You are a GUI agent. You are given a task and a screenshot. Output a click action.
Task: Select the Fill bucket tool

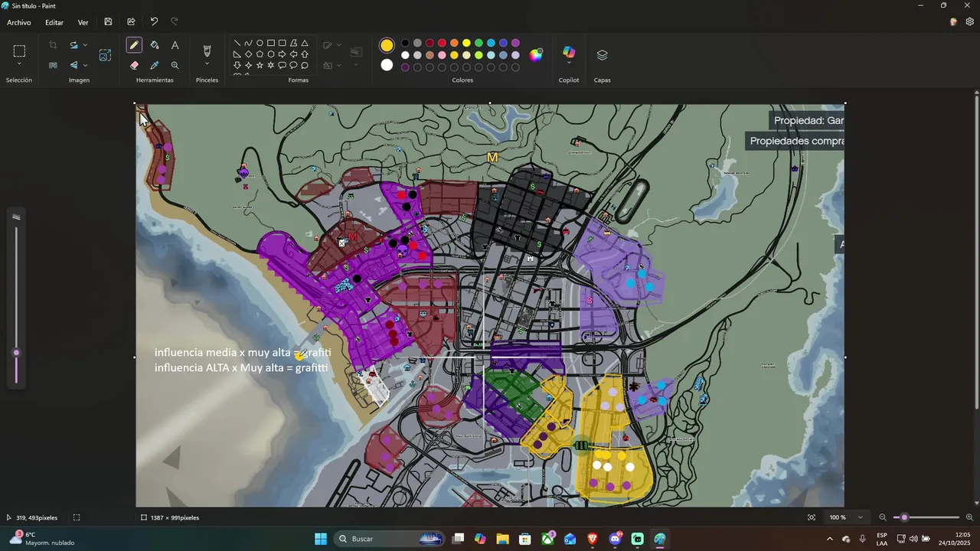click(x=155, y=46)
